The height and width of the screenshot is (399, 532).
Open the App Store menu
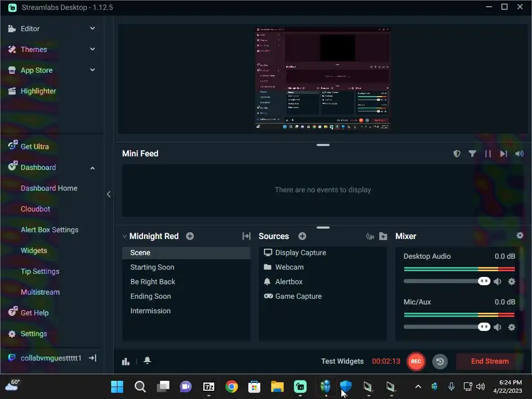(36, 70)
